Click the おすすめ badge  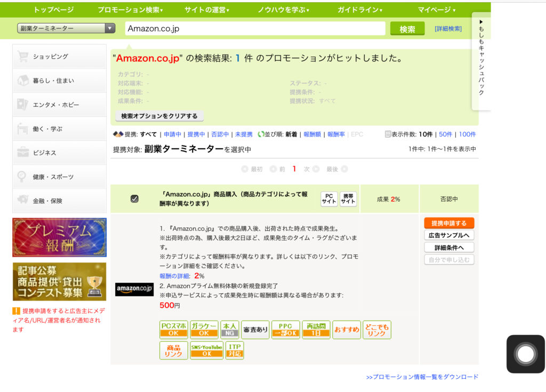347,330
